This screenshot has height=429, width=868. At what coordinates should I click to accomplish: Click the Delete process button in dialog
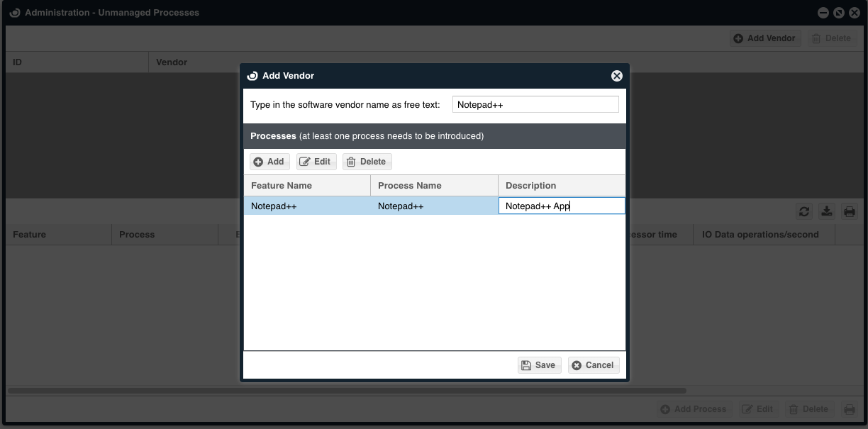click(x=367, y=162)
